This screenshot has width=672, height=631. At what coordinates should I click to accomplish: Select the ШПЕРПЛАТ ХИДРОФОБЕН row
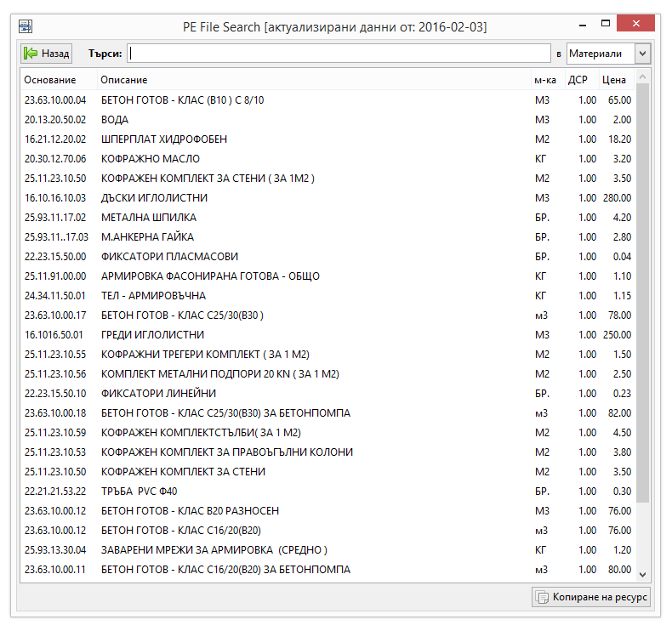[327, 139]
